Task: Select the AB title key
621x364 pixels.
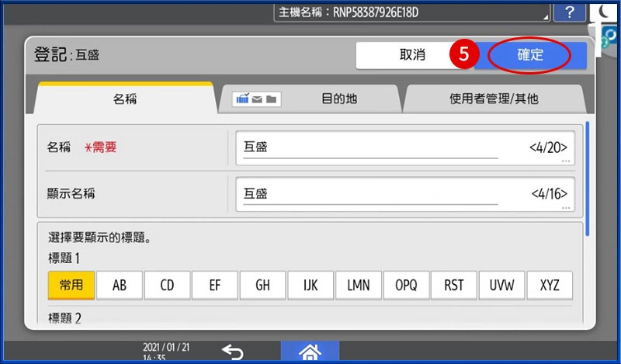Action: coord(120,285)
